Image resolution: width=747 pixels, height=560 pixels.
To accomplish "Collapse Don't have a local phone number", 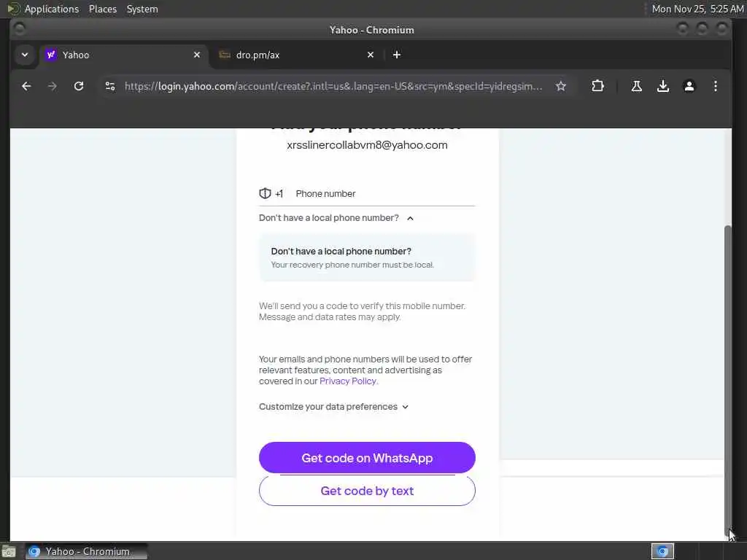I will coord(336,218).
